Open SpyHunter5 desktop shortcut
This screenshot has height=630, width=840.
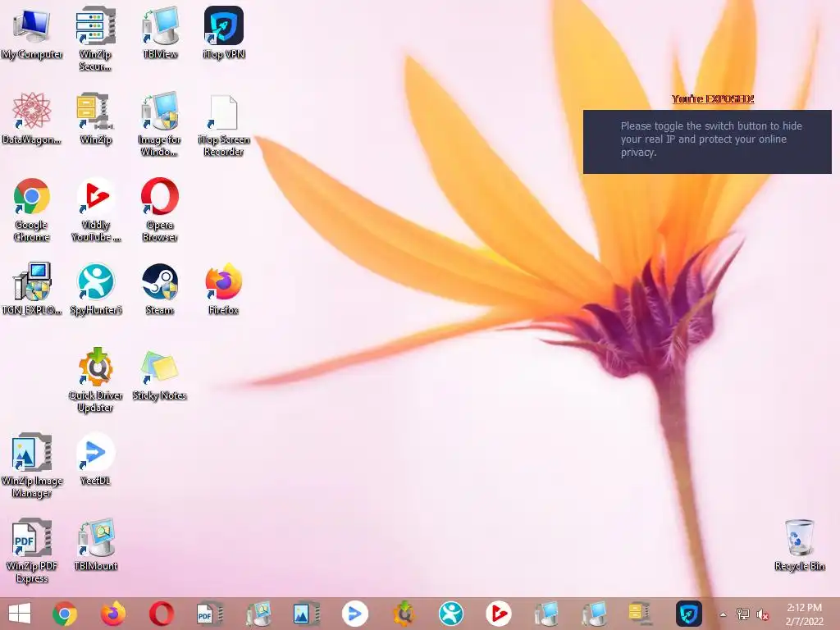(x=95, y=289)
